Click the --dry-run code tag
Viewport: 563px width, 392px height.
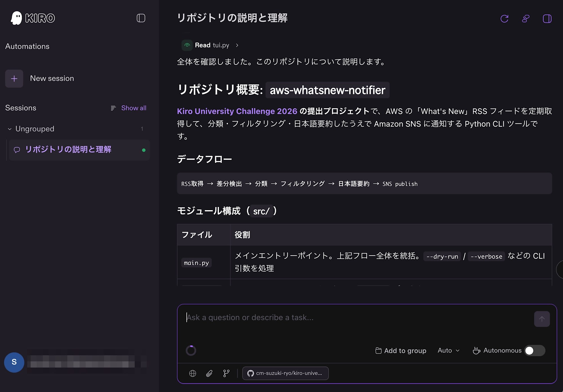[442, 256]
